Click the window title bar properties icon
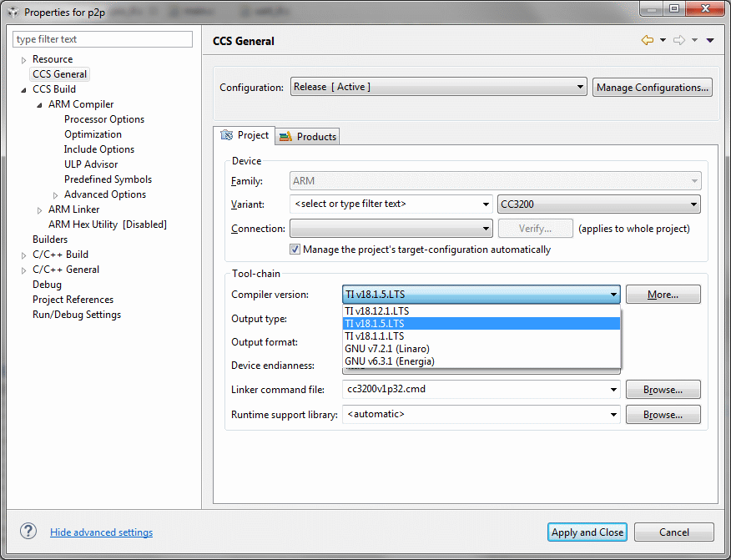 pos(13,13)
